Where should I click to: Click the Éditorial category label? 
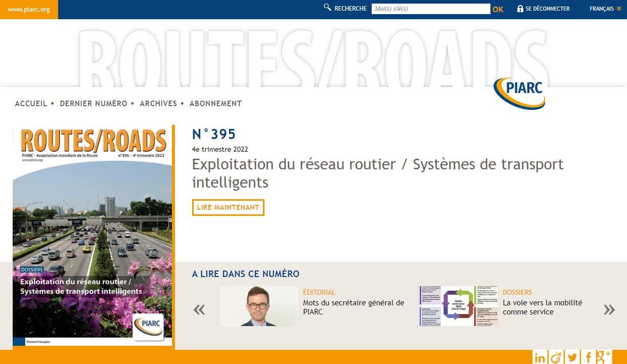319,292
